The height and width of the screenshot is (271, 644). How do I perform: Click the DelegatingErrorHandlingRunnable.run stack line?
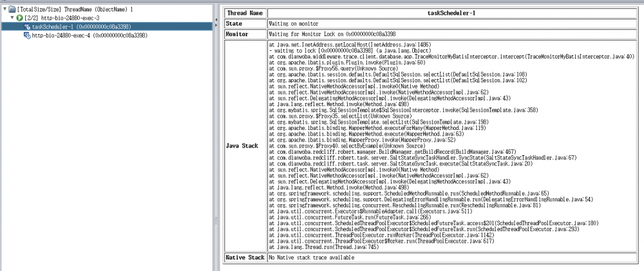coord(431,199)
